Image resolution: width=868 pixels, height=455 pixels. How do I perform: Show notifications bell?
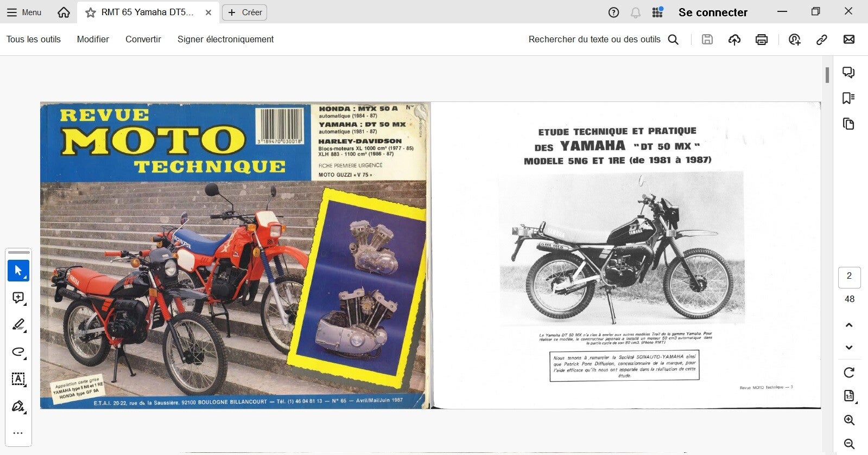click(x=635, y=12)
